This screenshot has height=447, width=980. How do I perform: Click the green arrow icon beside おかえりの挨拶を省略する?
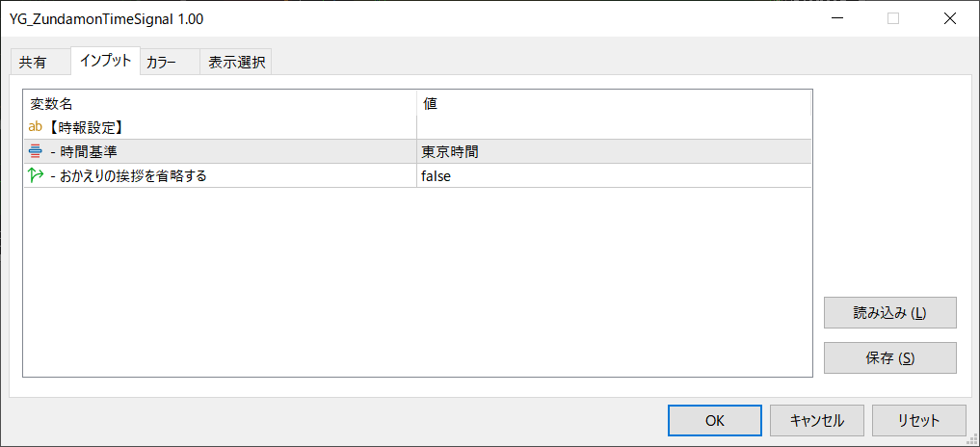[x=36, y=175]
